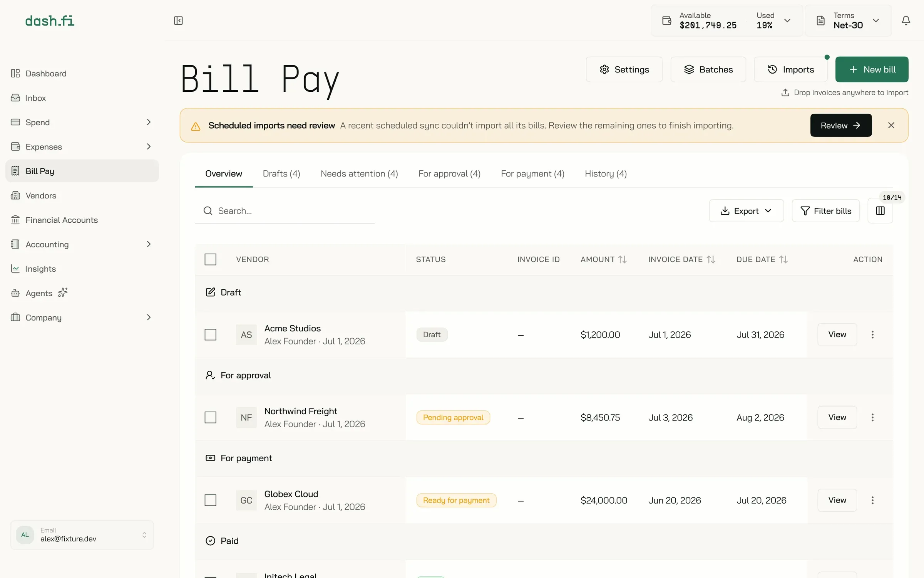Switch to For payment (4) tab
The height and width of the screenshot is (578, 924).
point(532,174)
